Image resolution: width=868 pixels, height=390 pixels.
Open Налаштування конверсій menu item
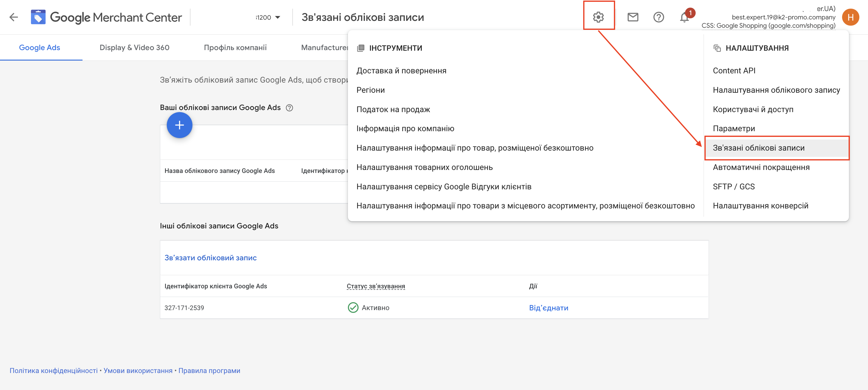tap(760, 206)
